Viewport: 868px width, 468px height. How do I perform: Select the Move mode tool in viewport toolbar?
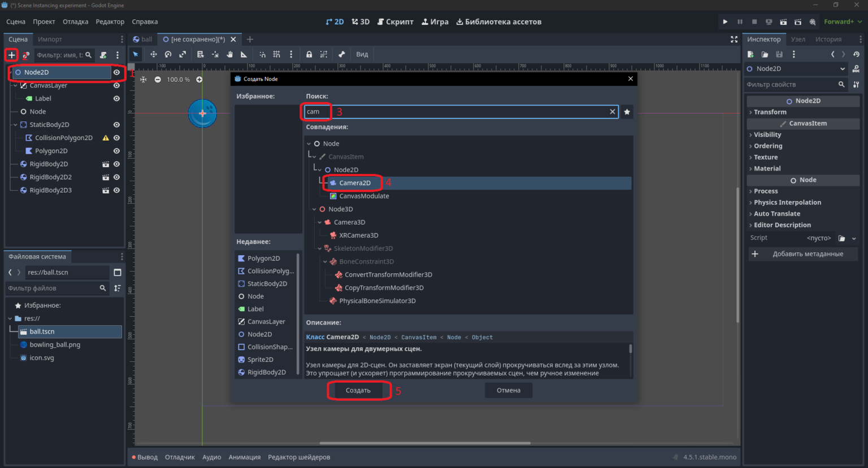pos(153,54)
